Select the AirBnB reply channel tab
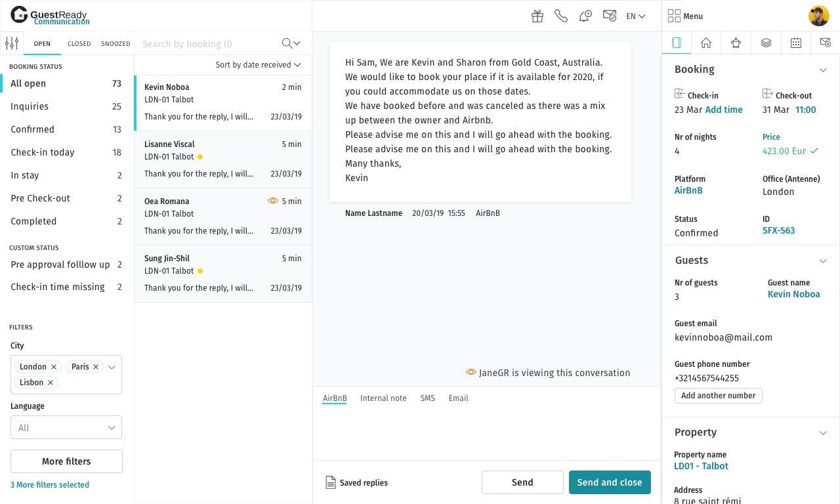Screen dimensions: 840x504 tap(335, 398)
